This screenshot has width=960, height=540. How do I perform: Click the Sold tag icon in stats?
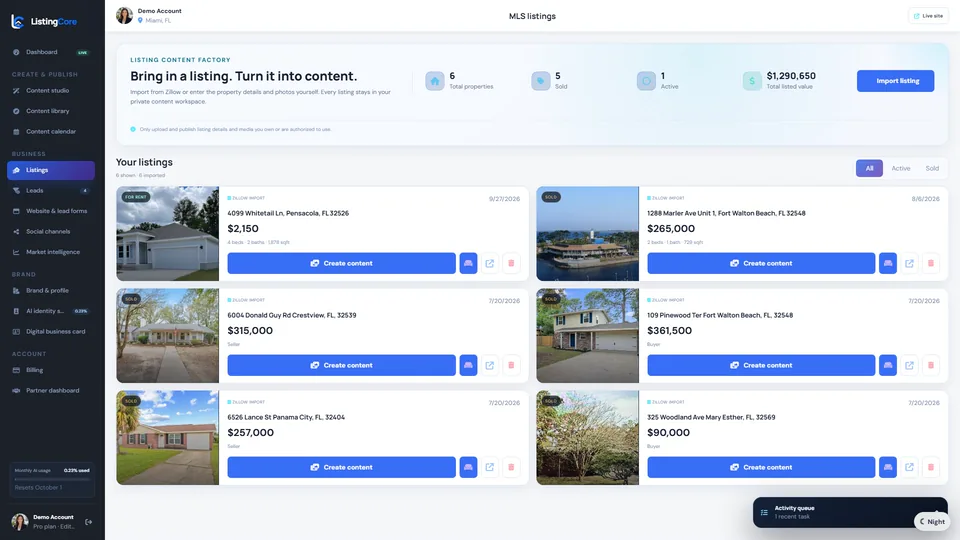coord(541,81)
